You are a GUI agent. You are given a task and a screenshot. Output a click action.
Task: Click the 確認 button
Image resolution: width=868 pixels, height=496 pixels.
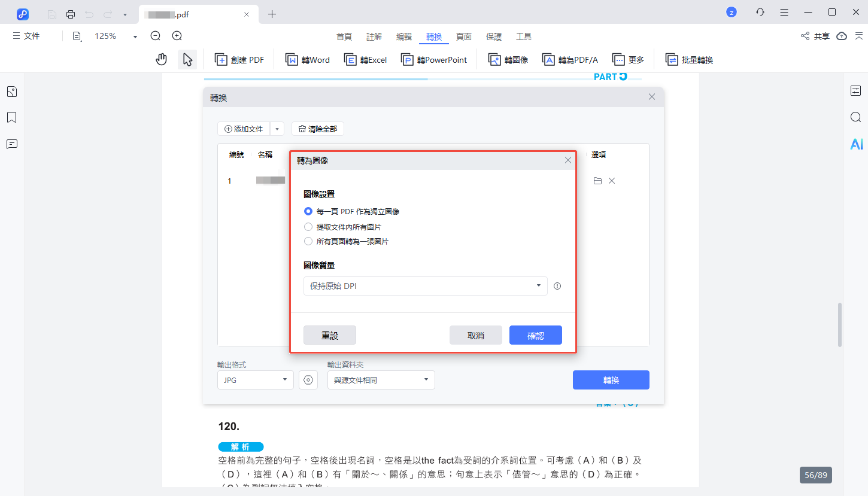(536, 335)
